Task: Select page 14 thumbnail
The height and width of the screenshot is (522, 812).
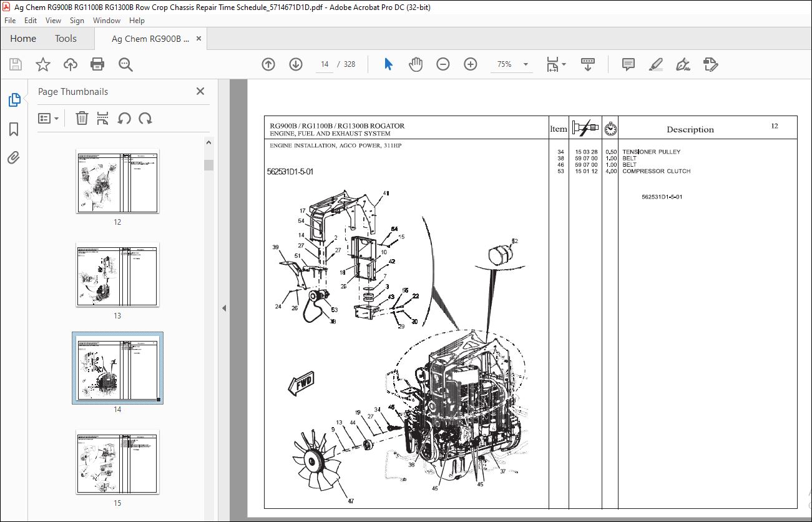Action: pos(117,368)
